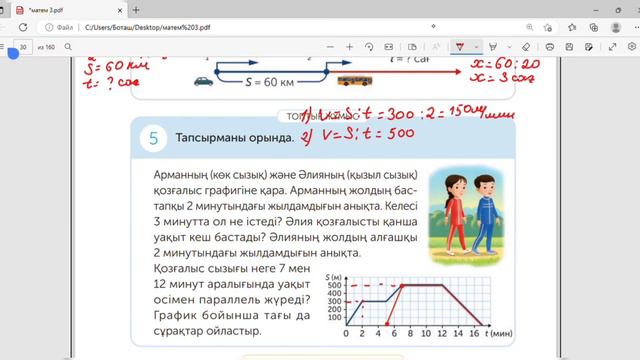Zoom in the PDF page
Viewport: 640px width, 360px height.
[x=349, y=47]
